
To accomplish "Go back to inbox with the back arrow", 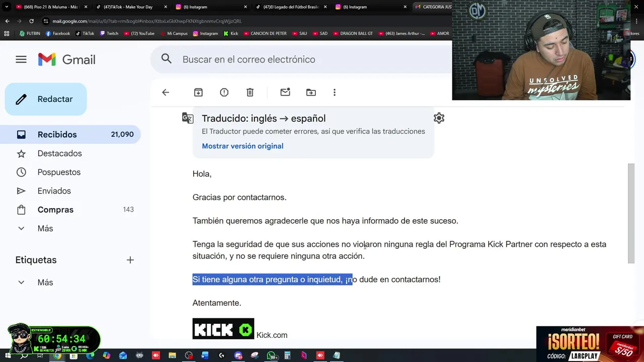I will 166,93.
